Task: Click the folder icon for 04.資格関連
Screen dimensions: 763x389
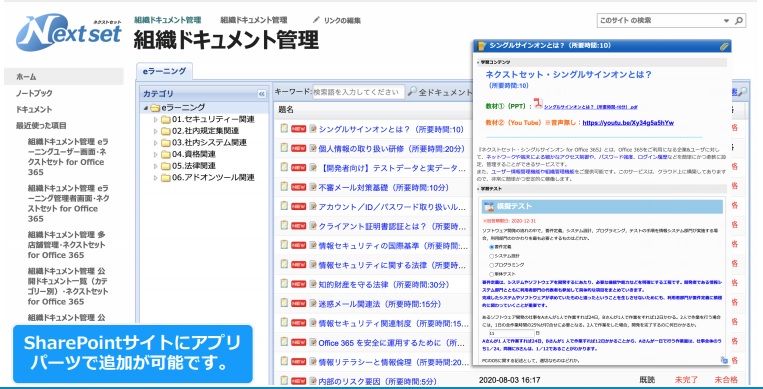Action: [165, 154]
